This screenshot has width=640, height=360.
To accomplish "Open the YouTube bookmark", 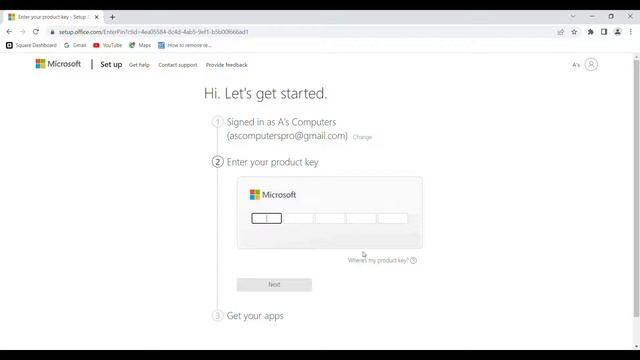I will tap(108, 45).
